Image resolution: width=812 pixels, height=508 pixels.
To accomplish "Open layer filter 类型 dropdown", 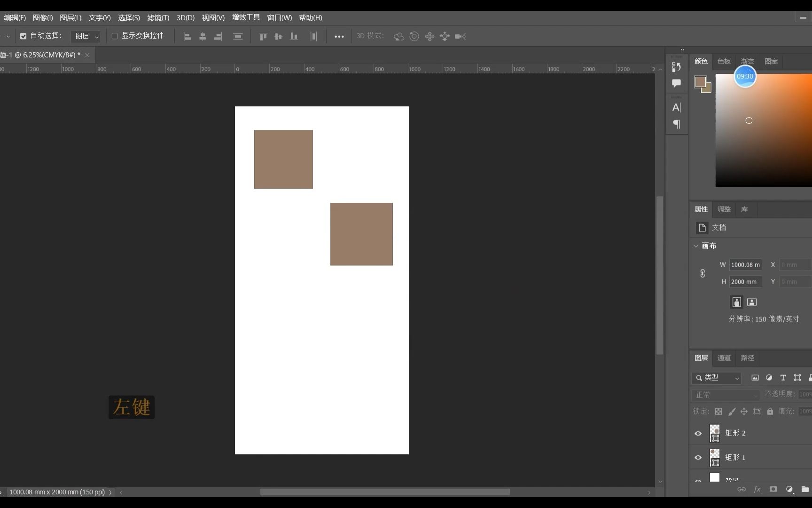I will (x=717, y=378).
